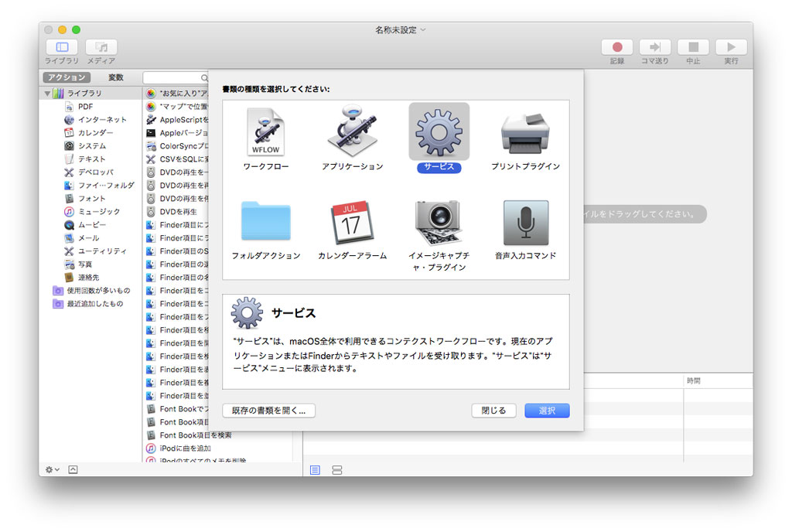Click the 記録 record button

(x=617, y=47)
